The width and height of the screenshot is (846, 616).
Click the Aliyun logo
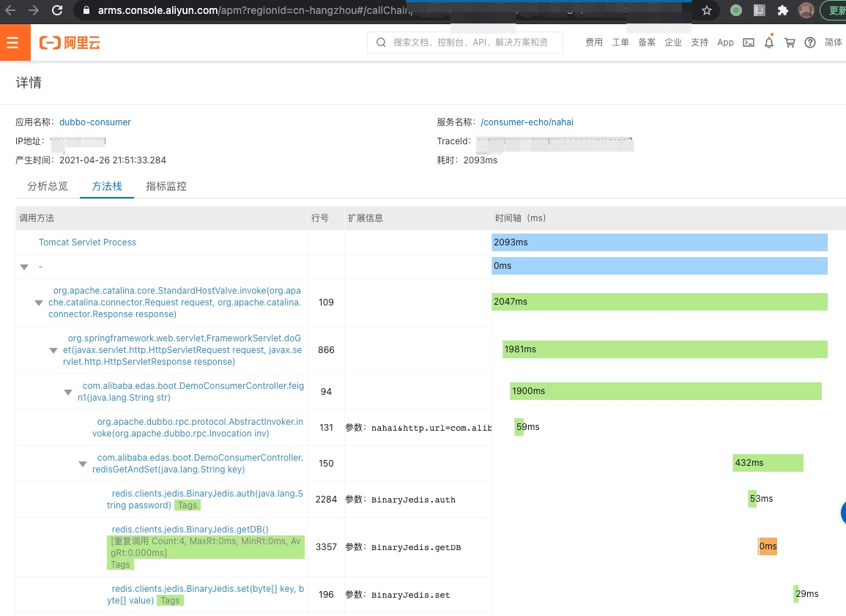tap(70, 42)
